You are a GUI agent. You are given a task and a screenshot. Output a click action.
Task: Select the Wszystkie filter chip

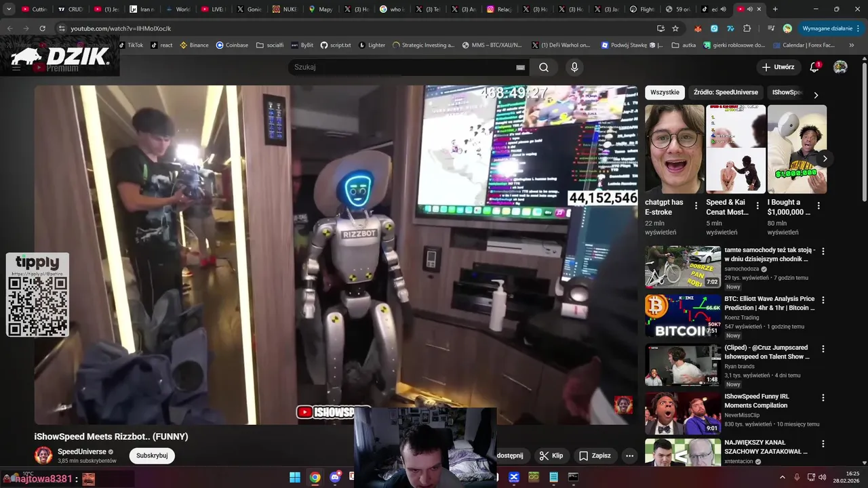click(x=665, y=92)
